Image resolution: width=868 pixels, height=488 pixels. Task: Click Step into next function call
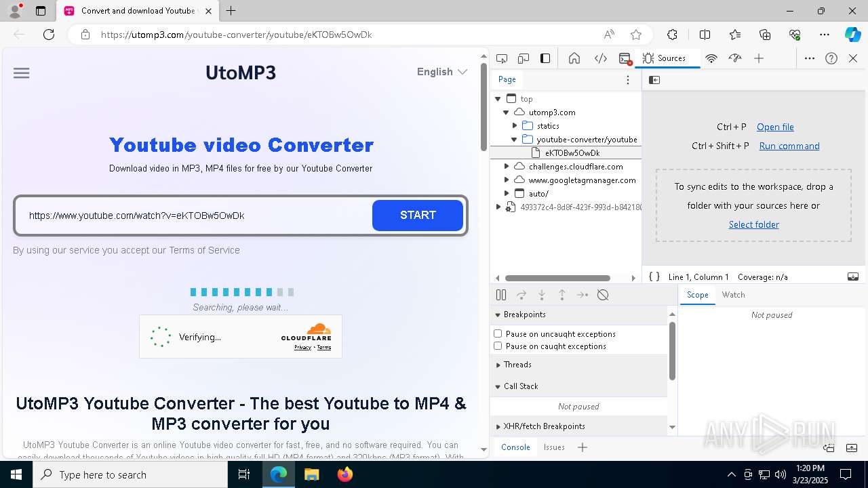[542, 295]
